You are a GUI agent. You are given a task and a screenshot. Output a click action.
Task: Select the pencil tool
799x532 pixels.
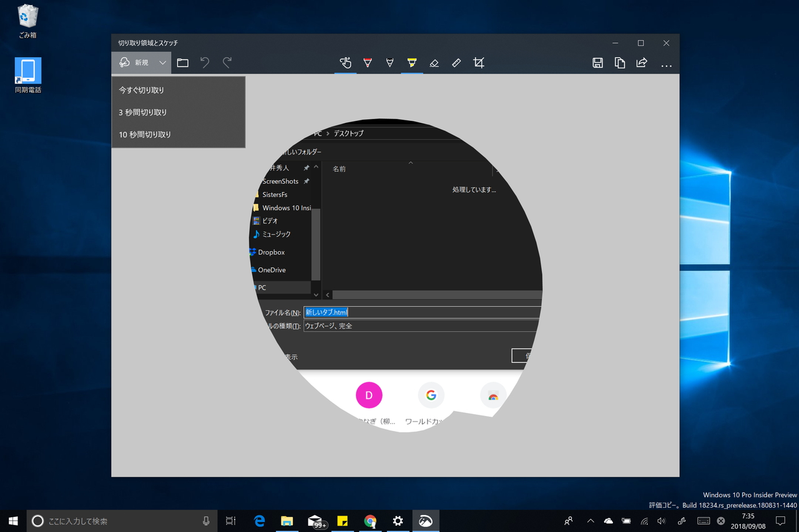click(390, 62)
